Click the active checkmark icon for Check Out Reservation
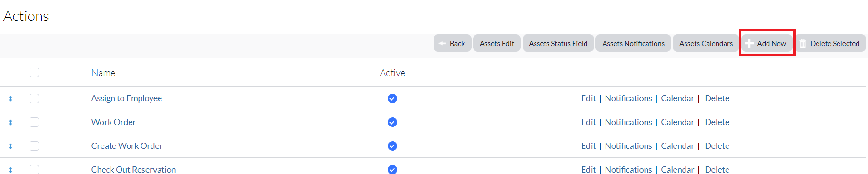The image size is (868, 174). [x=393, y=169]
